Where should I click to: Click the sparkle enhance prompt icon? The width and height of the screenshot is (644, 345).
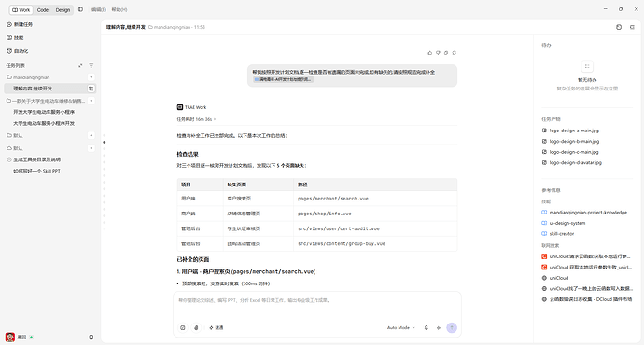(439, 328)
